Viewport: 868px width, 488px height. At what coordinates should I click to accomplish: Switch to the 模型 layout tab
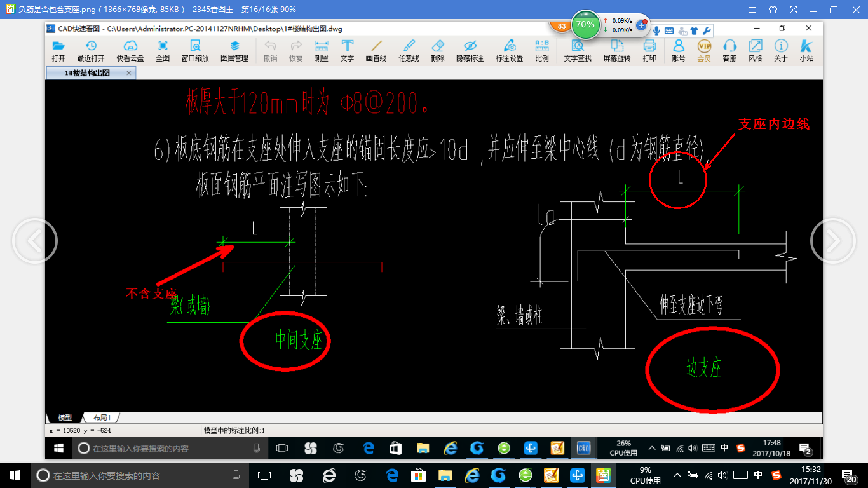coord(65,417)
